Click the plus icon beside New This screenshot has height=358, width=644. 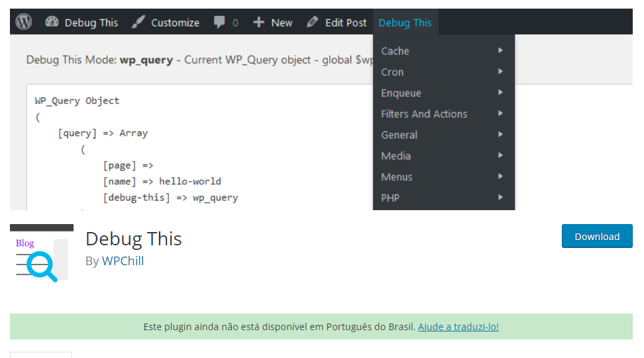click(259, 22)
